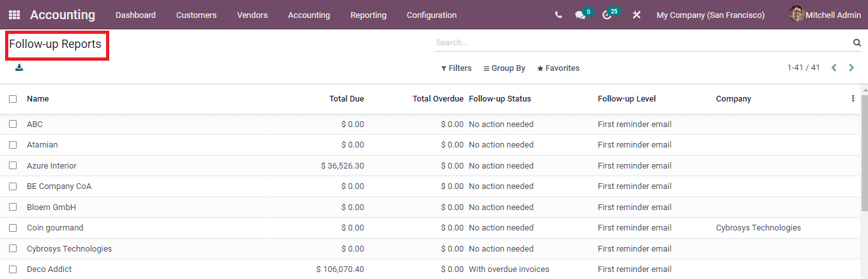868x279 pixels.
Task: Open the Reporting menu
Action: coord(369,15)
